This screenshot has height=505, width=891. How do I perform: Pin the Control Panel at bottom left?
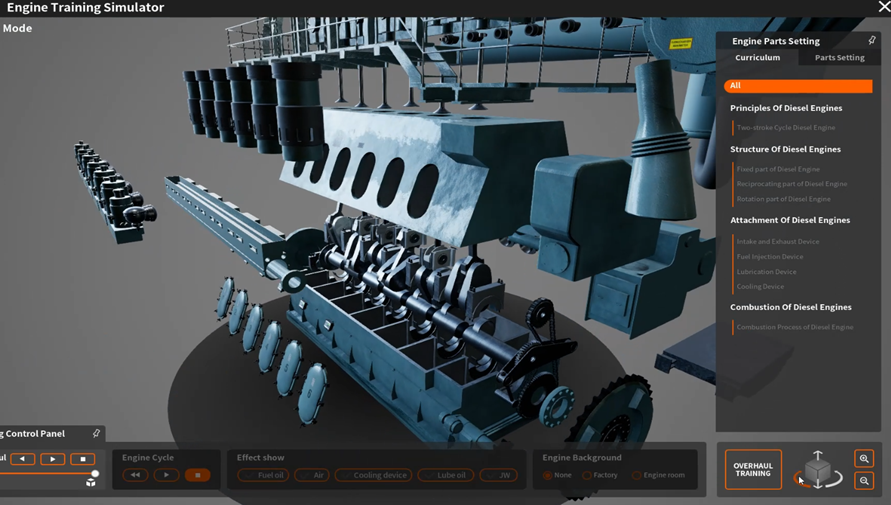(x=96, y=433)
